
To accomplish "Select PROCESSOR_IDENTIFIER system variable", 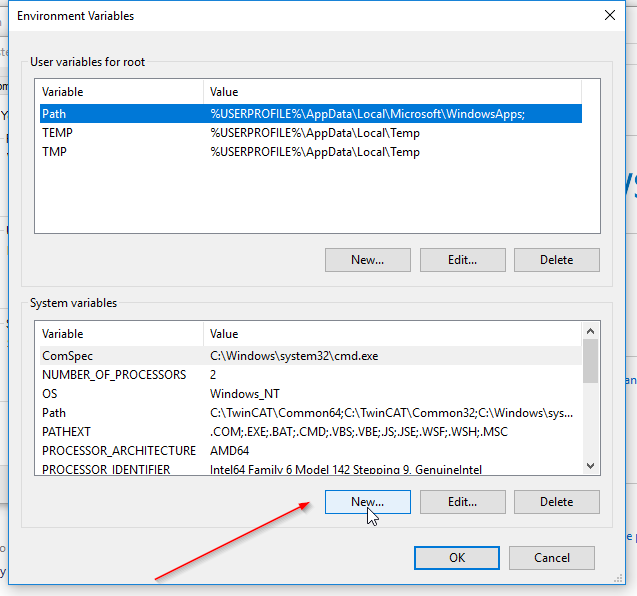I will [x=311, y=468].
